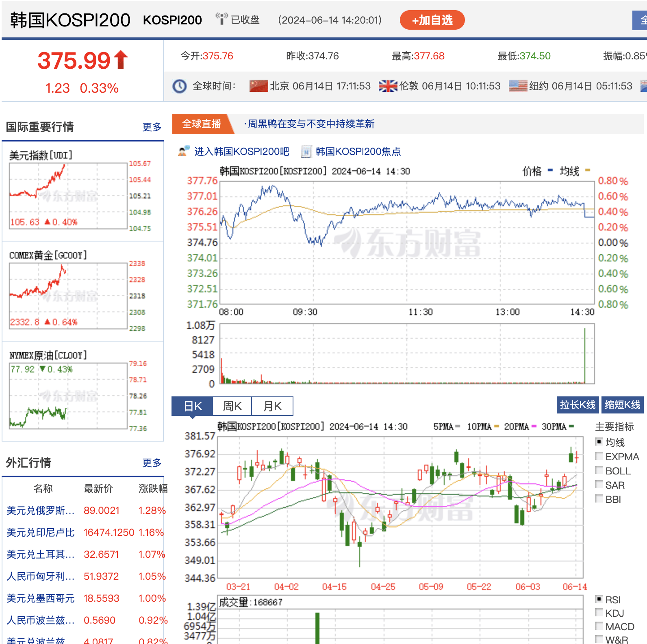Screen dimensions: 647x644
Task: Click the 拉长K线 button
Action: pos(578,405)
